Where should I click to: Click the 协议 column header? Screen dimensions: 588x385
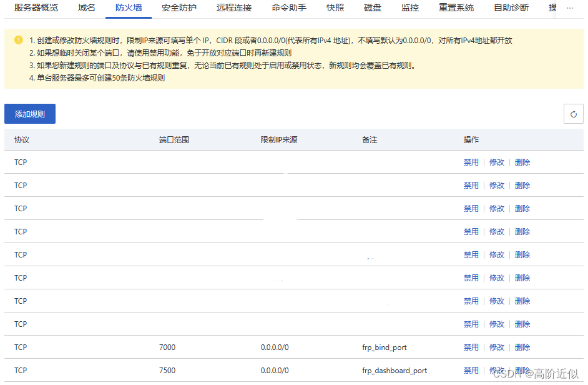click(22, 140)
